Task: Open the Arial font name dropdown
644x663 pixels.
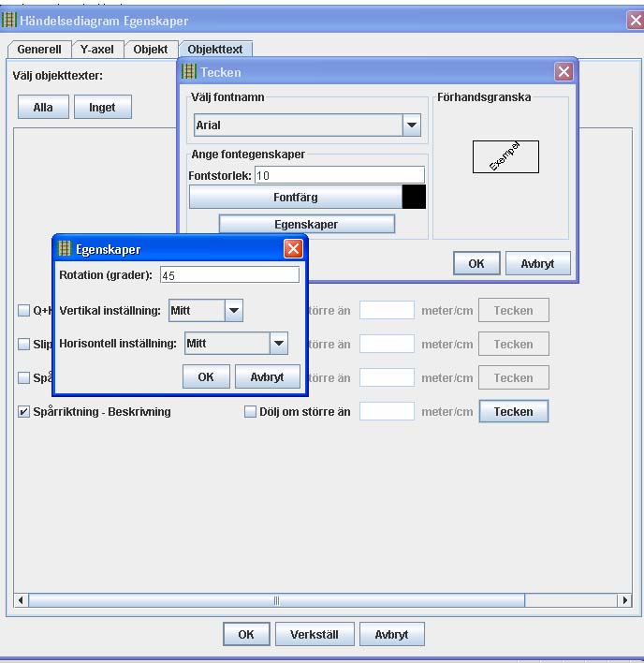Action: (307, 125)
